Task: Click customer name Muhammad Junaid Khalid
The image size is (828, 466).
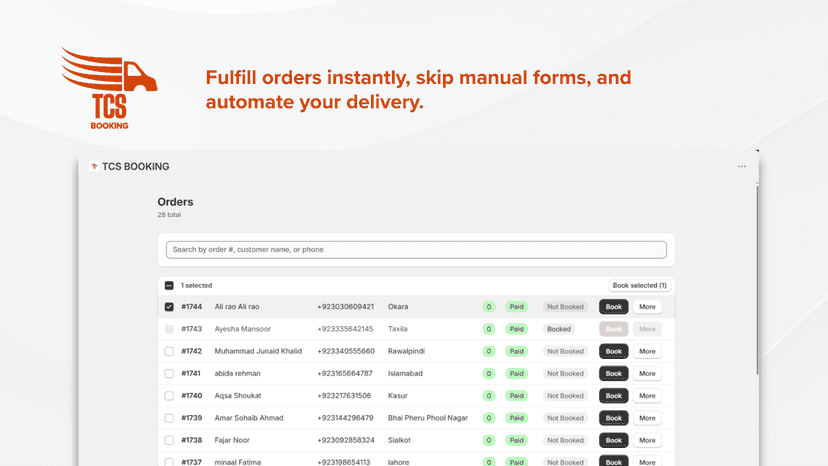Action: [258, 351]
